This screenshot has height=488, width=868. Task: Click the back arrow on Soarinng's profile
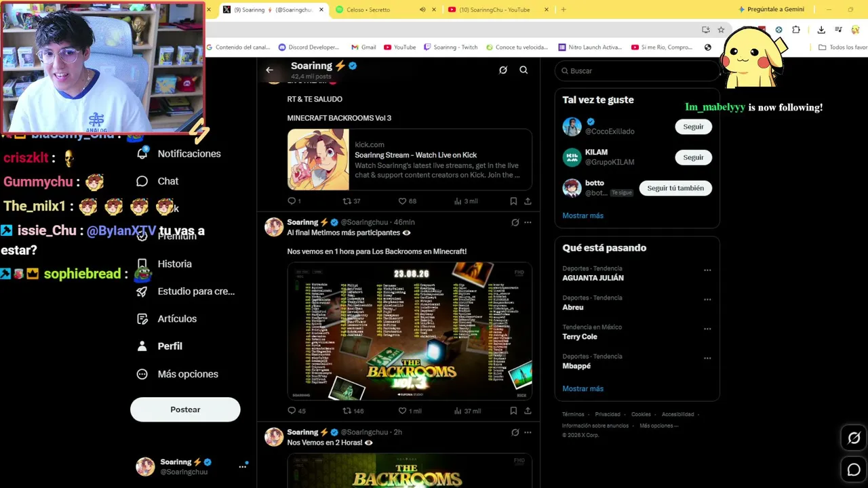269,70
